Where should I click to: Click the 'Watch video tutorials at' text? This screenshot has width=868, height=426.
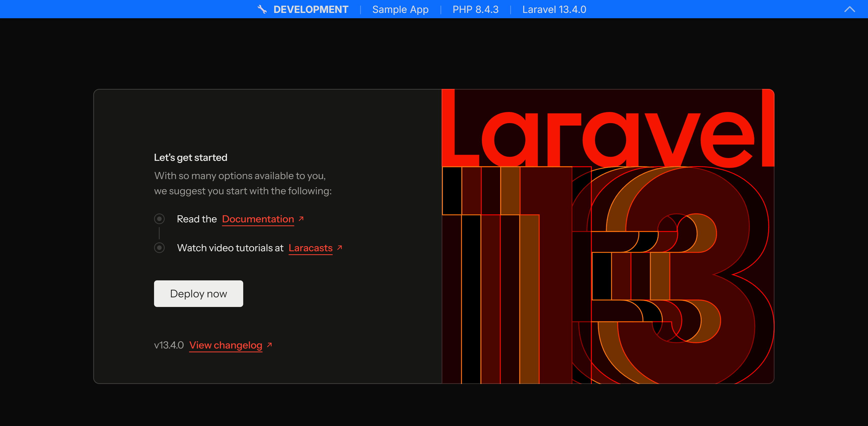[x=230, y=248]
